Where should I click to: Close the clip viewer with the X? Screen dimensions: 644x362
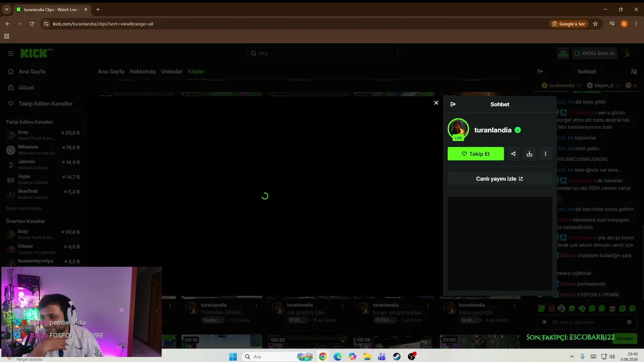(x=436, y=103)
